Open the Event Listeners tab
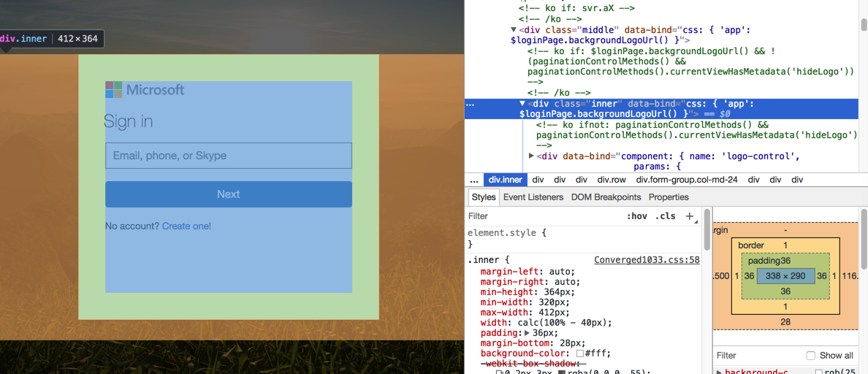 (x=533, y=197)
